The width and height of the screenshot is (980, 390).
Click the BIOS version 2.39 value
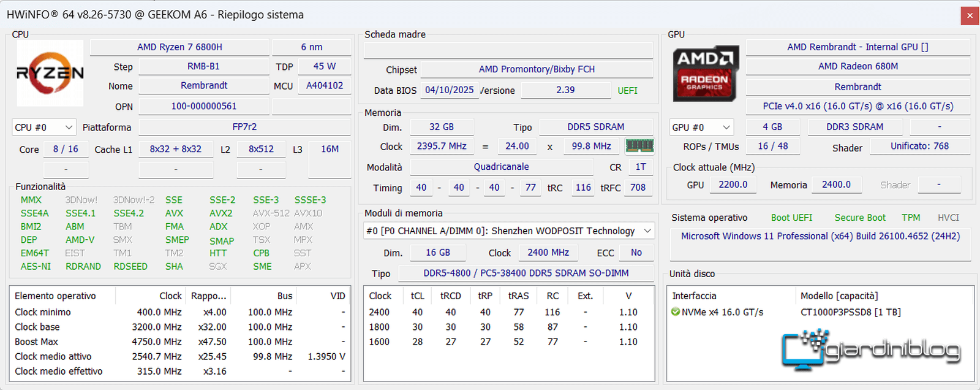[x=565, y=90]
